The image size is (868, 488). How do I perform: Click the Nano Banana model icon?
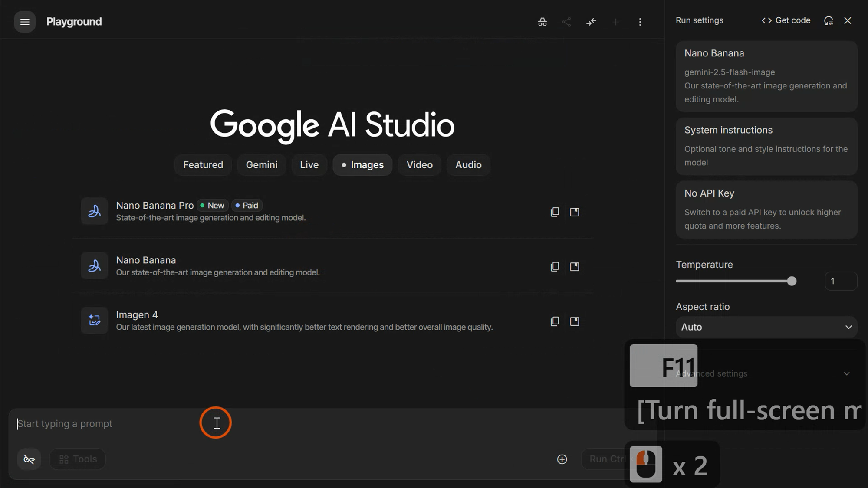(x=94, y=266)
